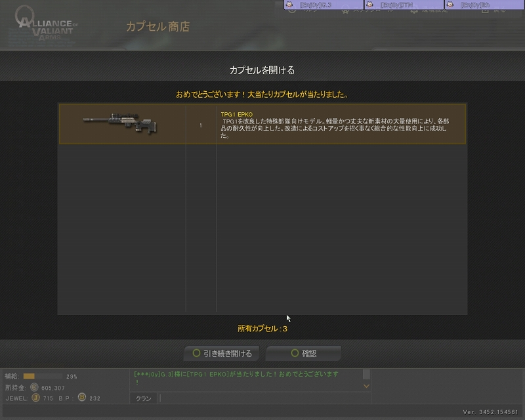Click the avatar icon on the G.3 tab

click(289, 5)
